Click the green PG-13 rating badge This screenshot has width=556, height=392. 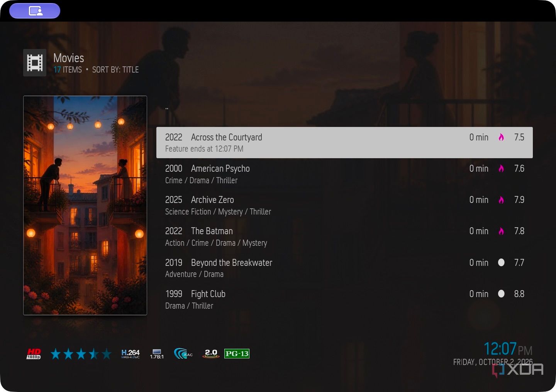point(237,354)
